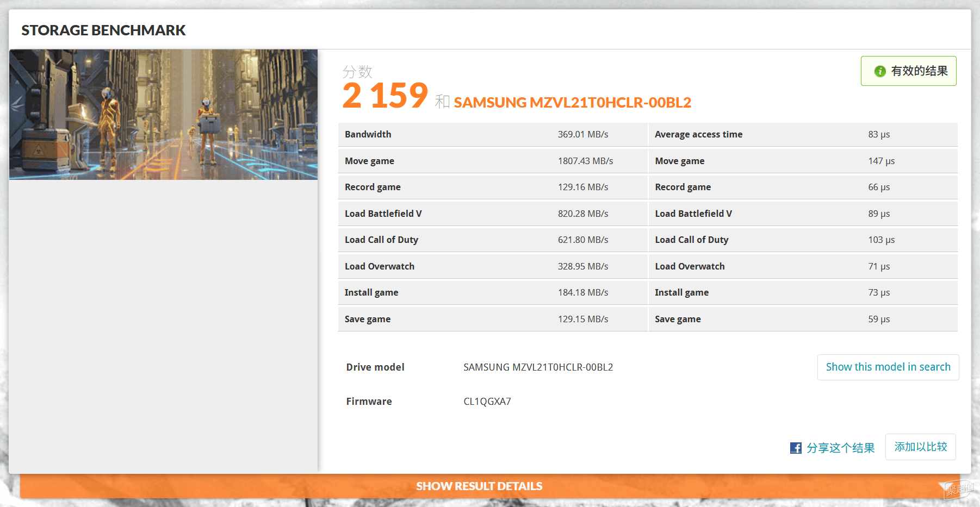Open the 有效的结果 valid result badge

[x=908, y=71]
